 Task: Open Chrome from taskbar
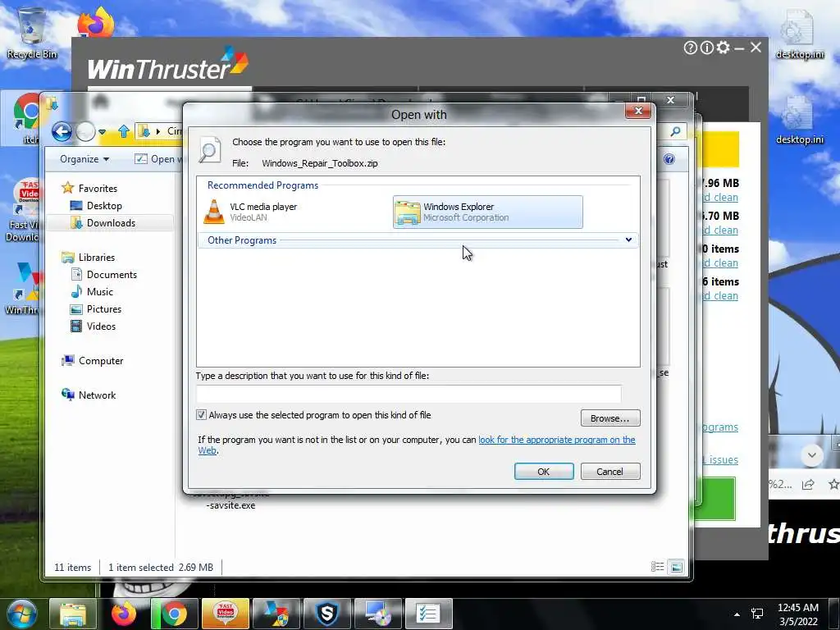tap(174, 614)
